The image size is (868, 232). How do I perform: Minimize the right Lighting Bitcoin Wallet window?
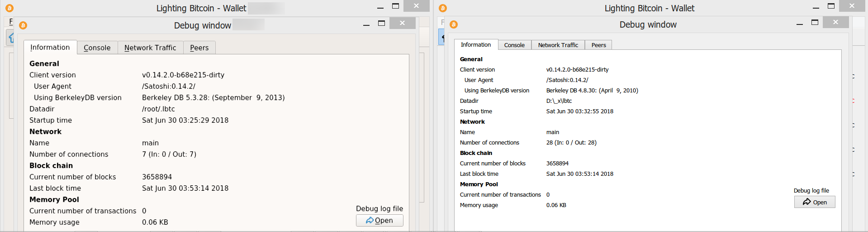click(816, 7)
